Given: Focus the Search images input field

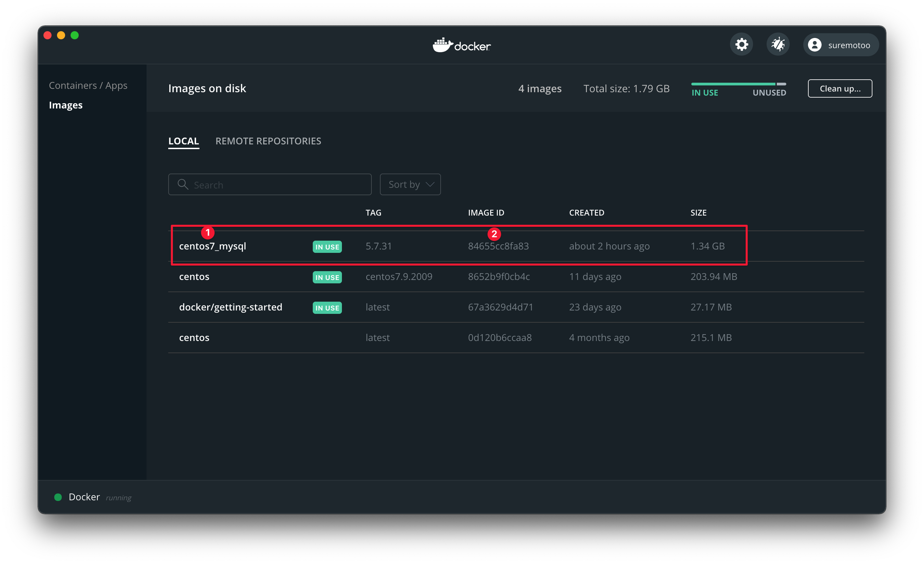Looking at the screenshot, I should (270, 184).
